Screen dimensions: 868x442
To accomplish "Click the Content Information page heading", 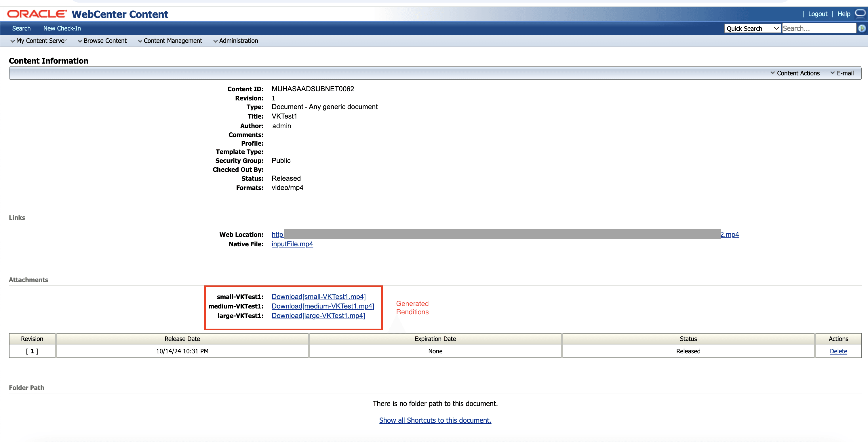I will [x=49, y=61].
